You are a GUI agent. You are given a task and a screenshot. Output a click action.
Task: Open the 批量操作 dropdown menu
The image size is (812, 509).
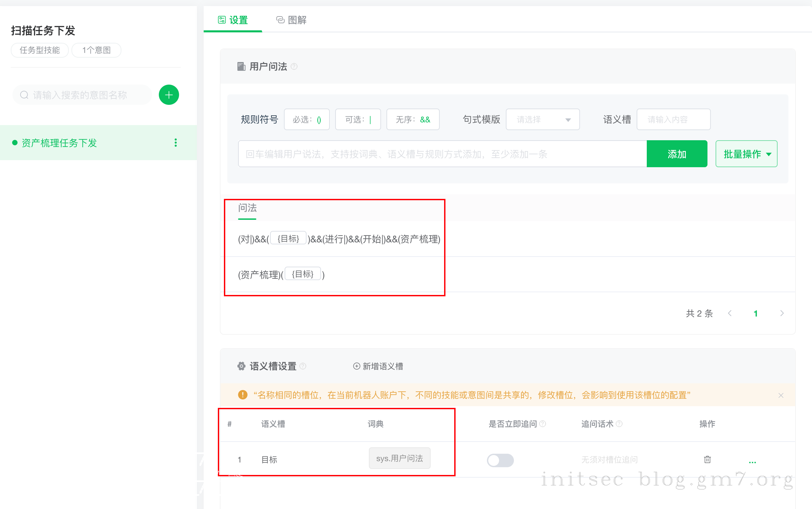(x=746, y=154)
